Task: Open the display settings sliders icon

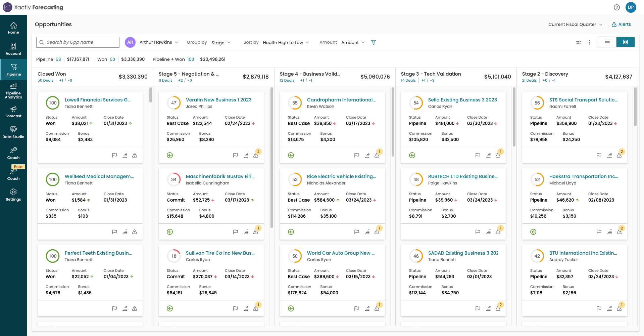Action: click(x=578, y=42)
